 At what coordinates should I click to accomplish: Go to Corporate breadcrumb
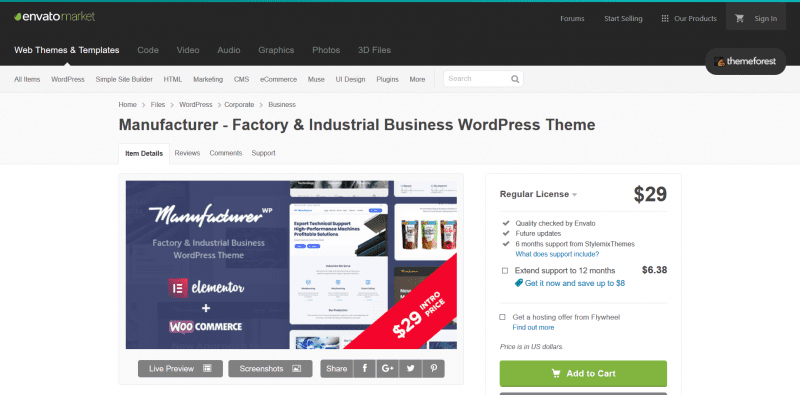point(239,105)
